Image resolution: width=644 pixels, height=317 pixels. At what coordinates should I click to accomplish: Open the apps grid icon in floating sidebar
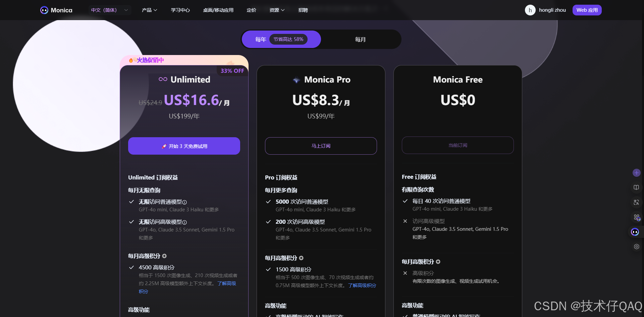point(637,217)
